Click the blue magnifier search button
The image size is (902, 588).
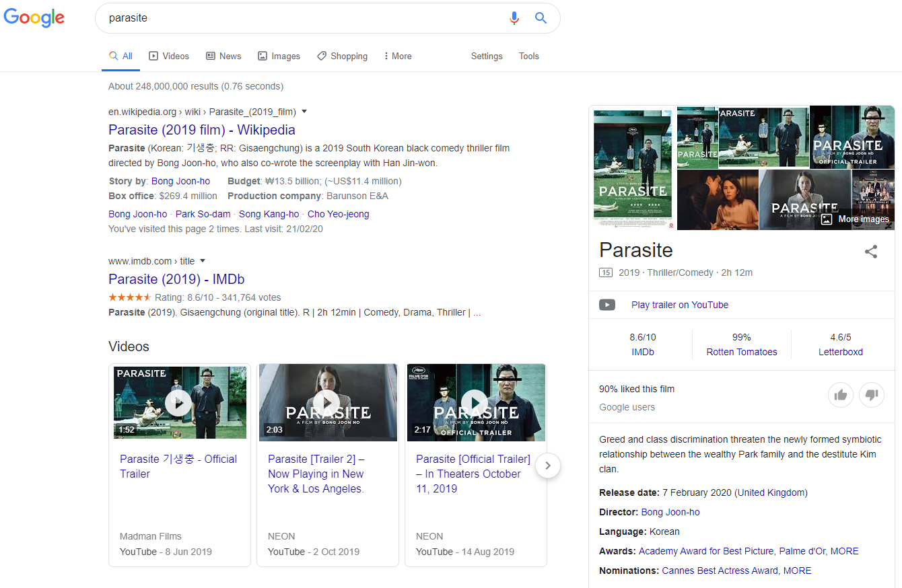pos(541,18)
